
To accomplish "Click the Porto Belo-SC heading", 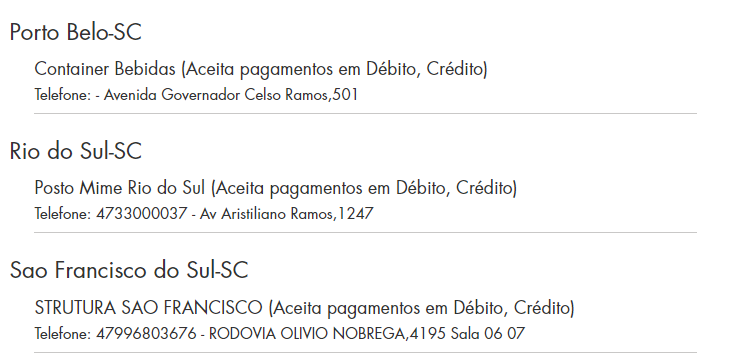I will pos(75,32).
